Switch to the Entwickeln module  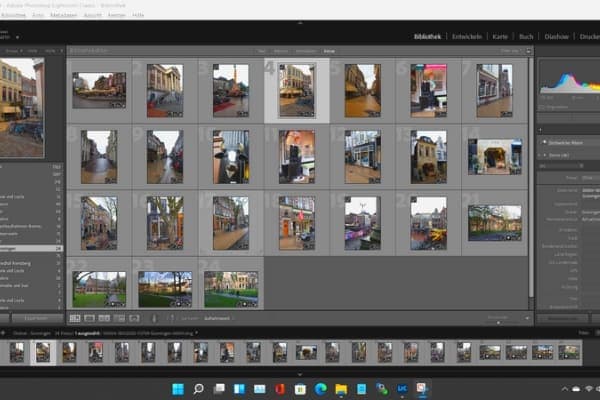click(x=467, y=37)
